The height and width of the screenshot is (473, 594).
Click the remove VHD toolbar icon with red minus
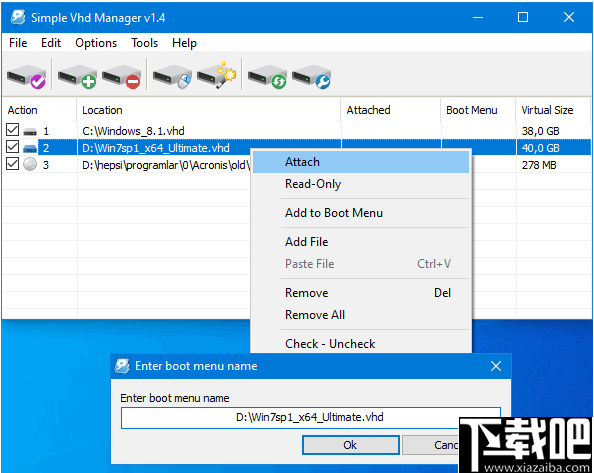tap(121, 77)
